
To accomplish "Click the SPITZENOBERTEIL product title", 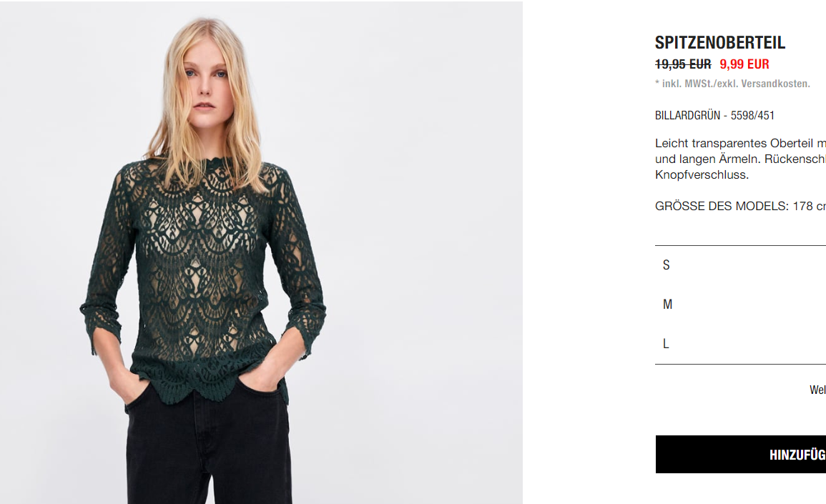I will [719, 43].
